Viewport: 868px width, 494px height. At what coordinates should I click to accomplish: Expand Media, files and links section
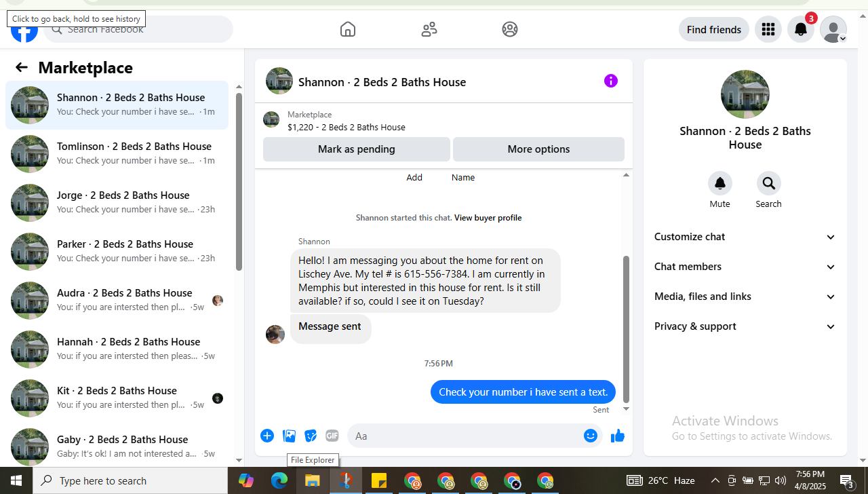745,297
